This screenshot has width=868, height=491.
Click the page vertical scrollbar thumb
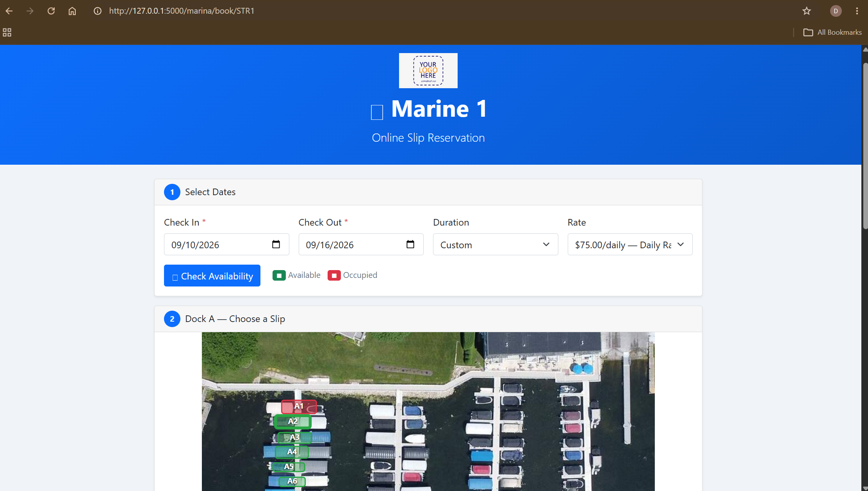pyautogui.click(x=865, y=145)
